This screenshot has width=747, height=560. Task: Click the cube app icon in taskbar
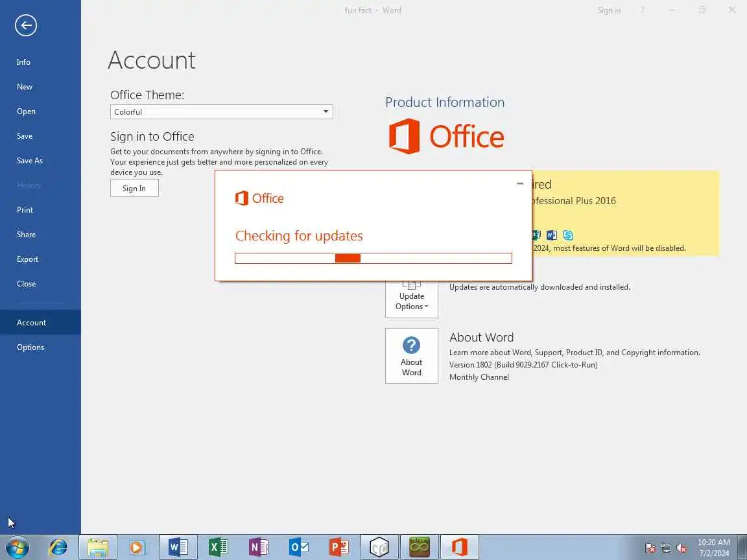click(x=379, y=547)
